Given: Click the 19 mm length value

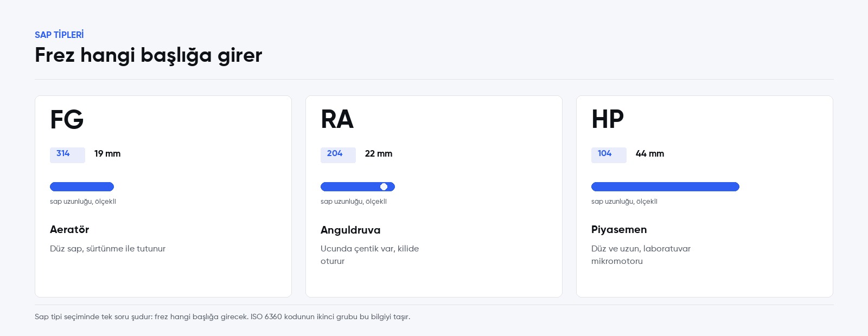Looking at the screenshot, I should point(107,154).
